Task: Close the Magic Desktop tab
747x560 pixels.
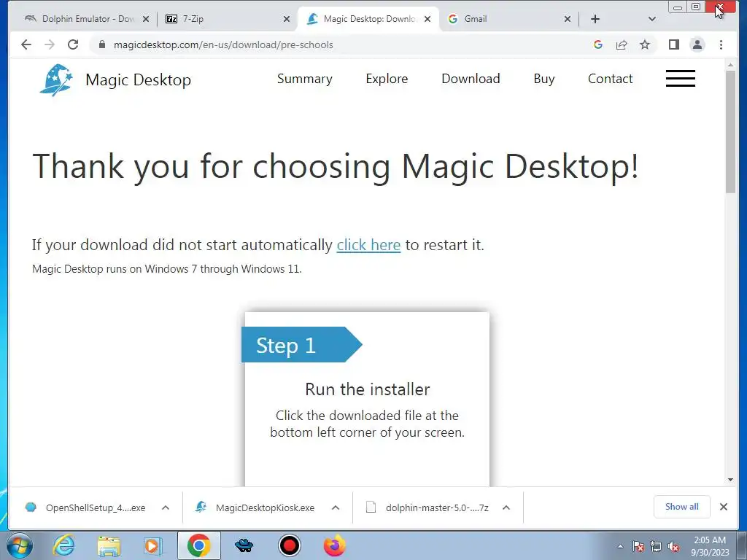Action: coord(427,19)
